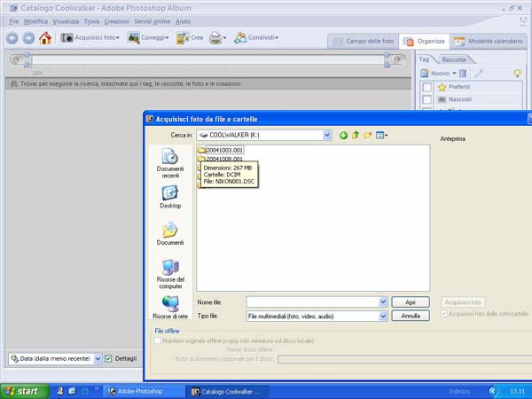Image resolution: width=532 pixels, height=399 pixels.
Task: Open the Aiuto menu
Action: click(184, 21)
